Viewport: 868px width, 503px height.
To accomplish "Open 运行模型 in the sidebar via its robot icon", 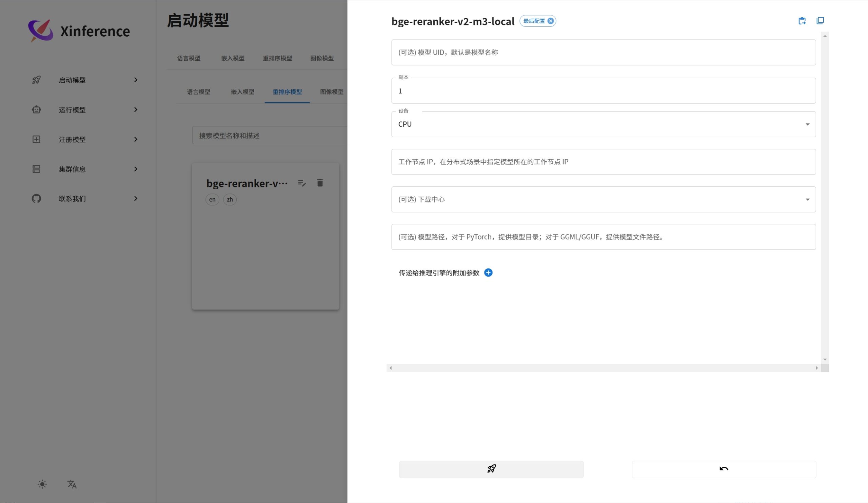I will click(x=37, y=109).
